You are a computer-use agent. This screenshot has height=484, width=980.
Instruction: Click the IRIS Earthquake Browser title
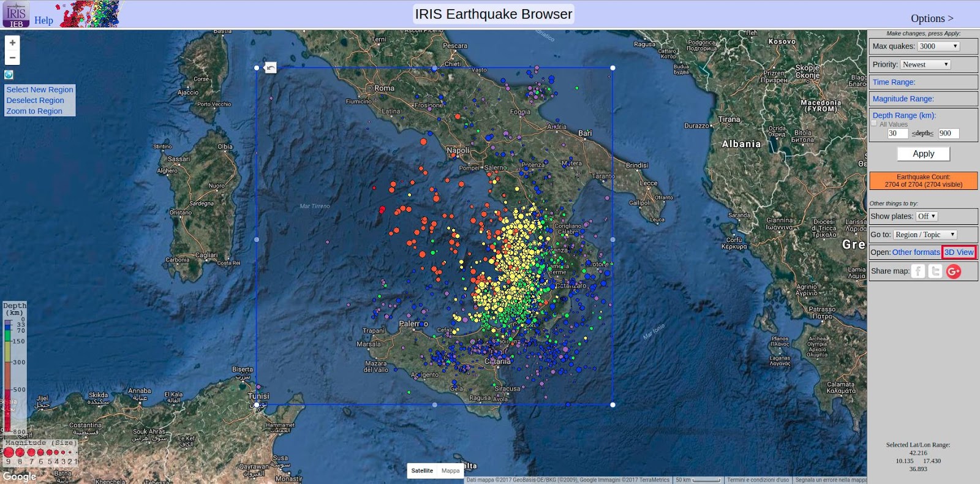[494, 14]
